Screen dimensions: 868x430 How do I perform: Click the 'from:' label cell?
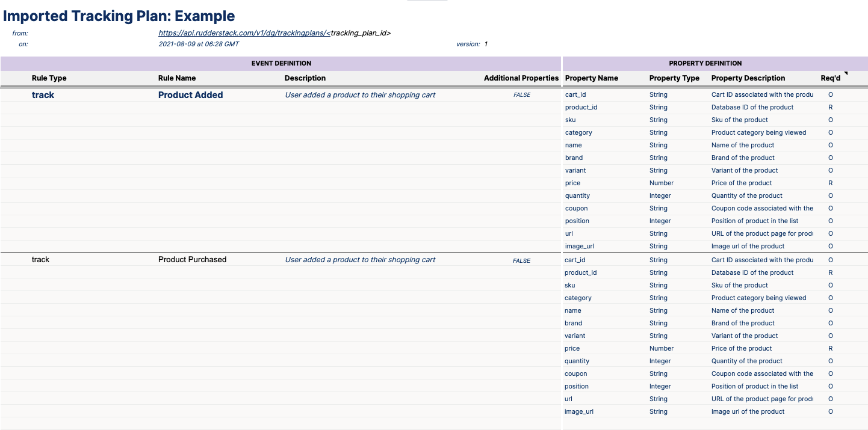pos(20,33)
